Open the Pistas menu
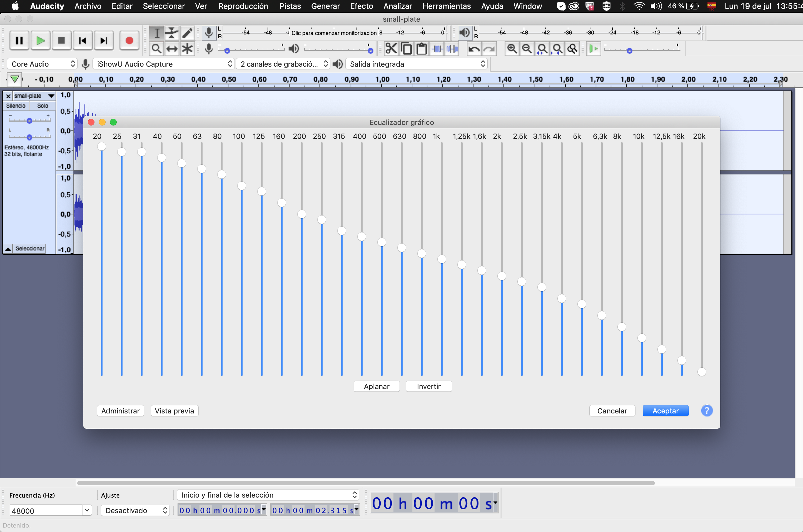Viewport: 803px width, 532px height. (x=290, y=6)
